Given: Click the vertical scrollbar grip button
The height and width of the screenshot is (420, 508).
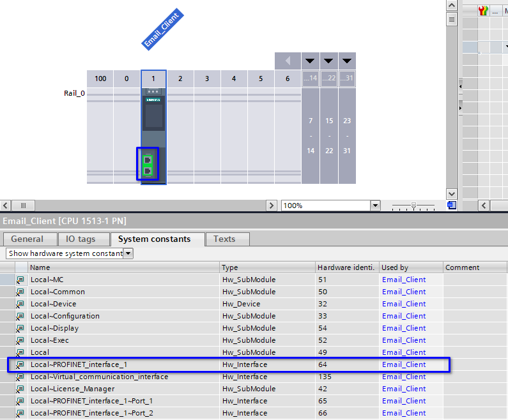Looking at the screenshot, I should point(452,19).
